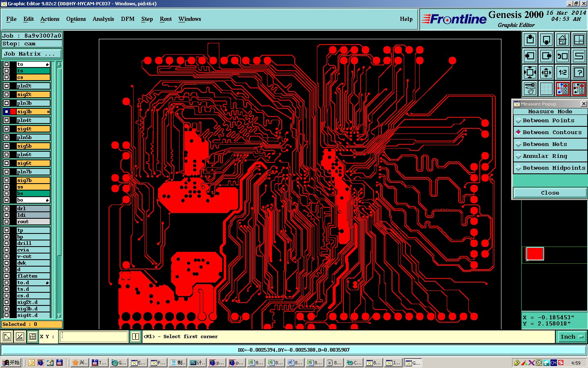The image size is (588, 368).
Task: Select the flatten layer name
Action: pos(33,276)
